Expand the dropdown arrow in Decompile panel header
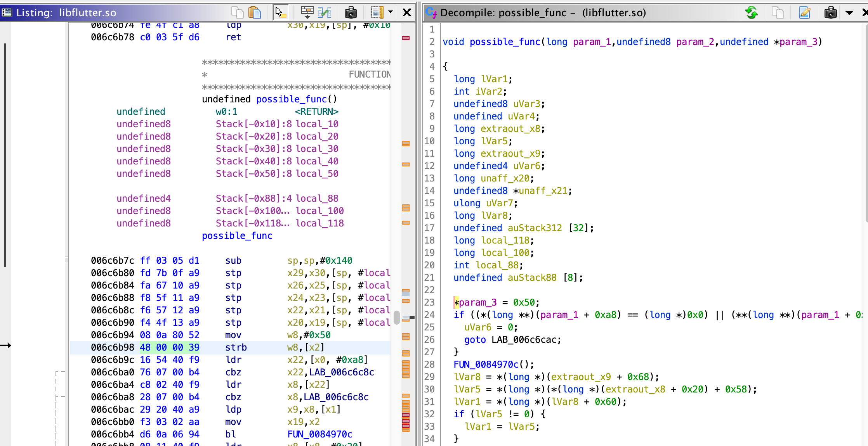Screen dimensions: 868x446 848,12
